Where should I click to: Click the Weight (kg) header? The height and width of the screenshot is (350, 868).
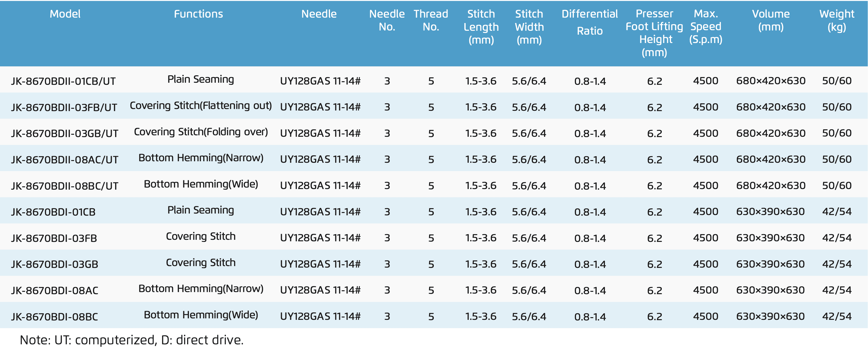(837, 20)
